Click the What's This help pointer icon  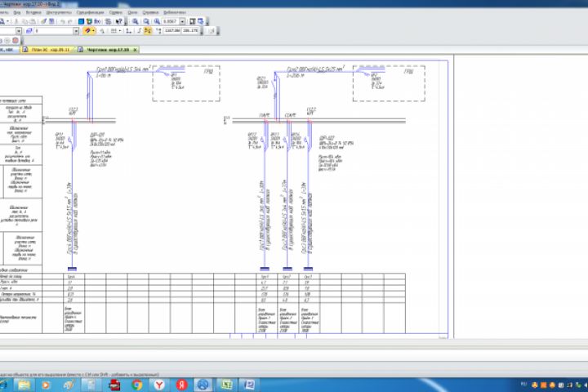tap(119, 21)
